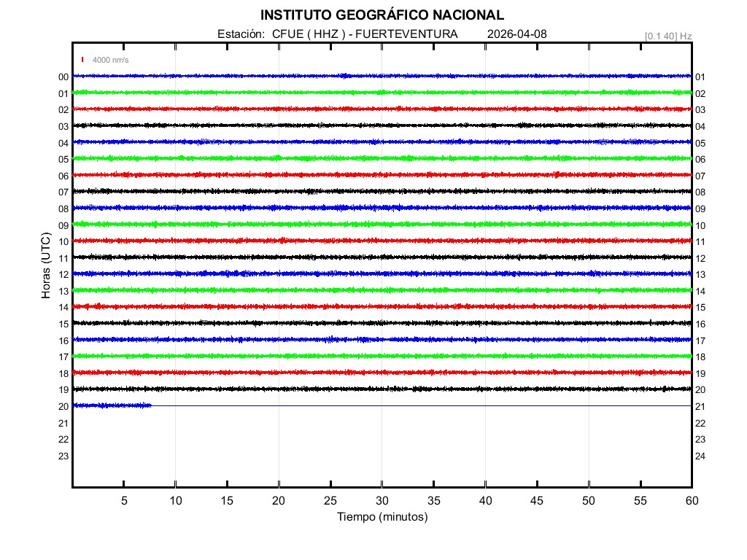The height and width of the screenshot is (560, 747).
Task: Select the green 01 hour trace
Action: [382, 93]
